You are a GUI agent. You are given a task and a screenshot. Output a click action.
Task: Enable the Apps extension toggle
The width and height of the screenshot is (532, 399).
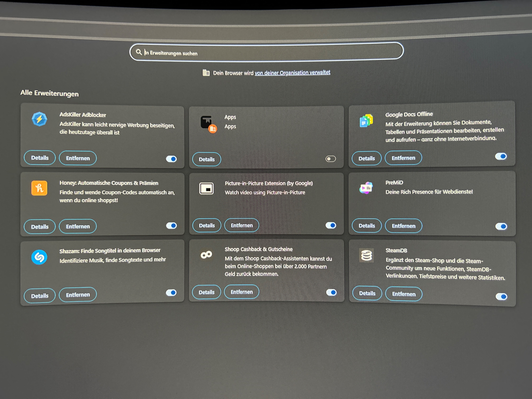pyautogui.click(x=330, y=159)
